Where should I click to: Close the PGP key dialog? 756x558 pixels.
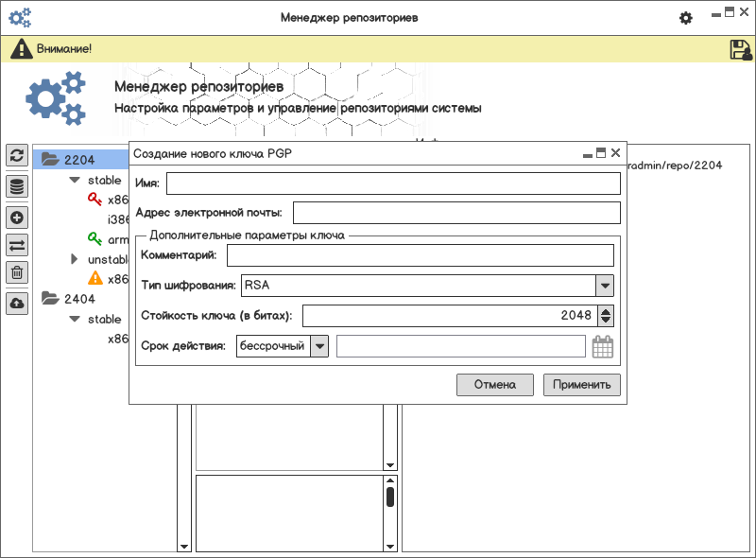click(x=615, y=153)
